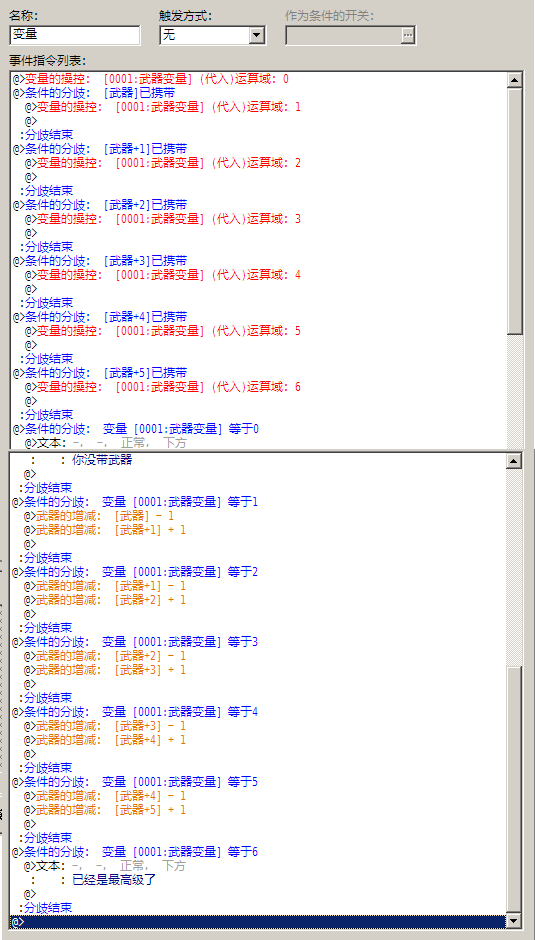
Task: Click the lower list scrollbar down arrow
Action: [x=515, y=920]
